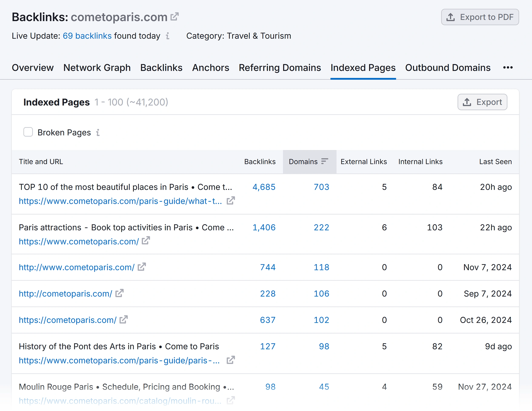The width and height of the screenshot is (532, 411).
Task: Click info icon next to backlinks found today
Action: pos(168,36)
